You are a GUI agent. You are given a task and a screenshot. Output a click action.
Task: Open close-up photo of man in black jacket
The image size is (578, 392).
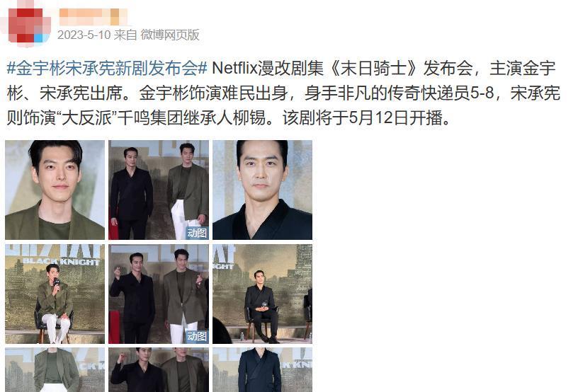tap(263, 190)
